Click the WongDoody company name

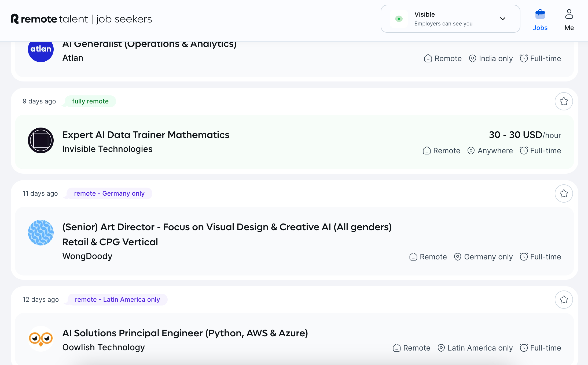click(x=87, y=256)
